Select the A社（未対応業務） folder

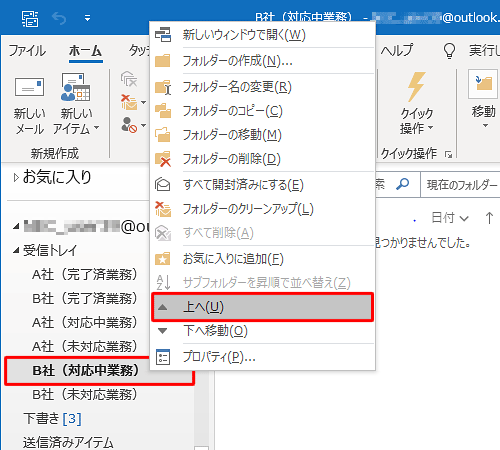click(84, 347)
